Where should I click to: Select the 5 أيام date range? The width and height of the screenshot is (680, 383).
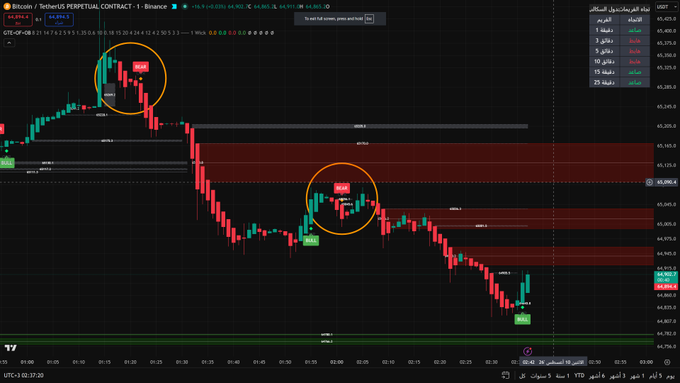click(x=656, y=376)
